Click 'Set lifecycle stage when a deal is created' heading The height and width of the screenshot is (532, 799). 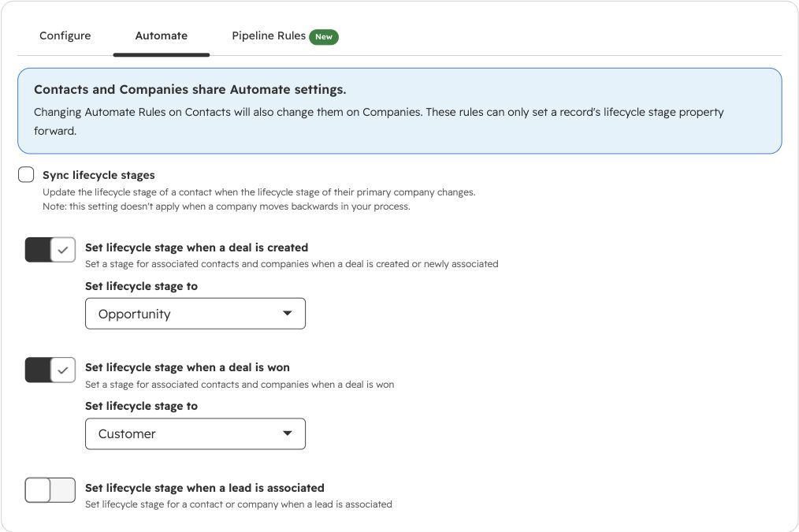click(x=197, y=247)
